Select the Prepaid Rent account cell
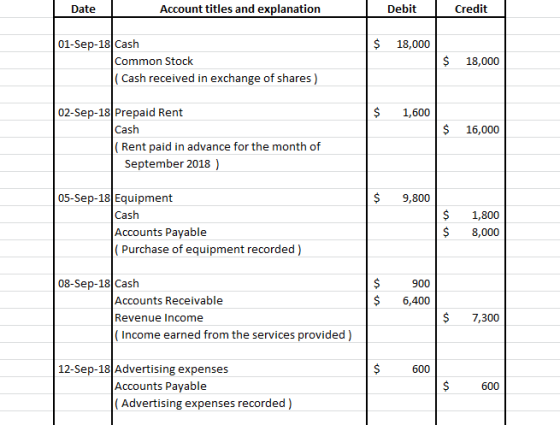Screen dimensions: 560x425 (240, 112)
